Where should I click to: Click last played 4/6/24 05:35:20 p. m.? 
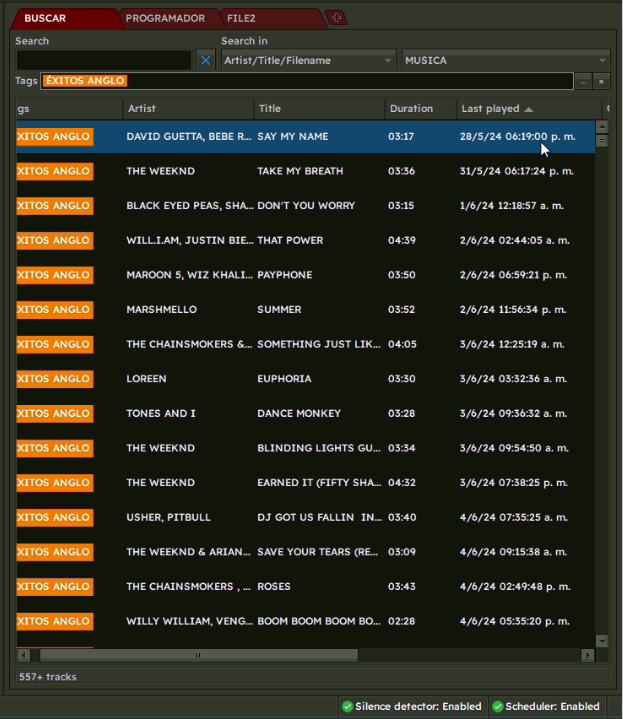515,621
